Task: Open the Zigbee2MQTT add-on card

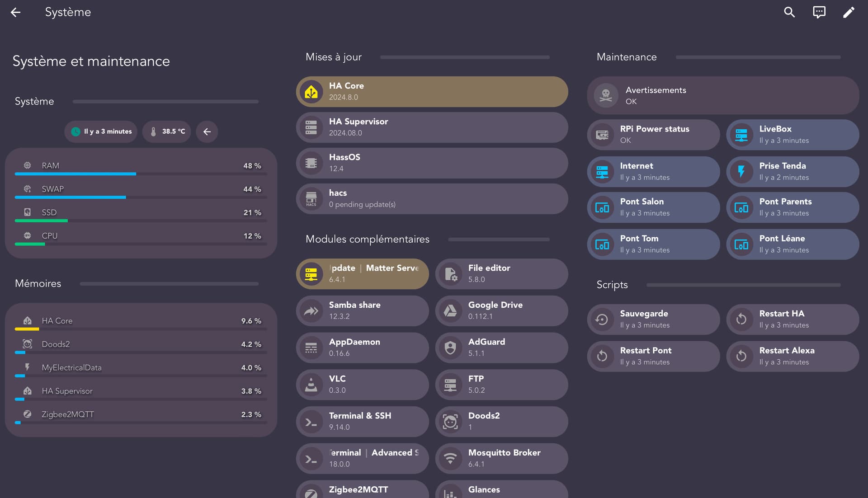Action: pos(362,489)
